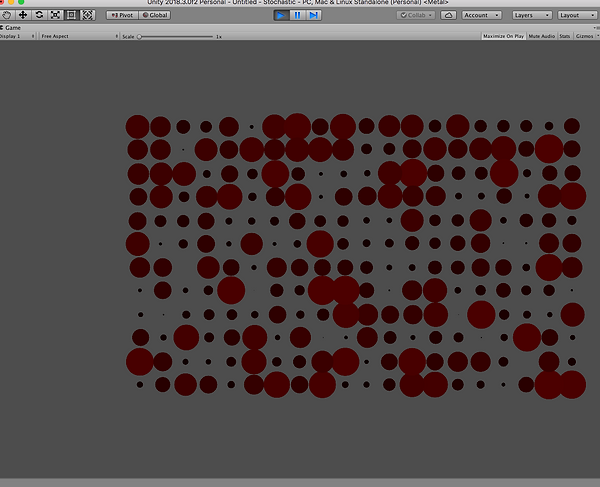Toggle the Stats overlay

click(565, 36)
